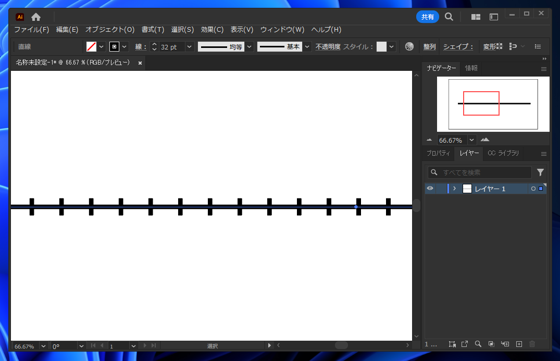Open the workspace switcher icon in the title bar
The image size is (560, 361).
pyautogui.click(x=494, y=17)
